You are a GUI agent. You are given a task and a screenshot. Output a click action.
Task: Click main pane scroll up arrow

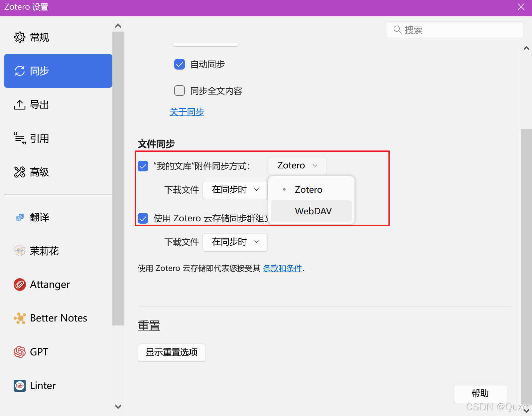pyautogui.click(x=526, y=48)
